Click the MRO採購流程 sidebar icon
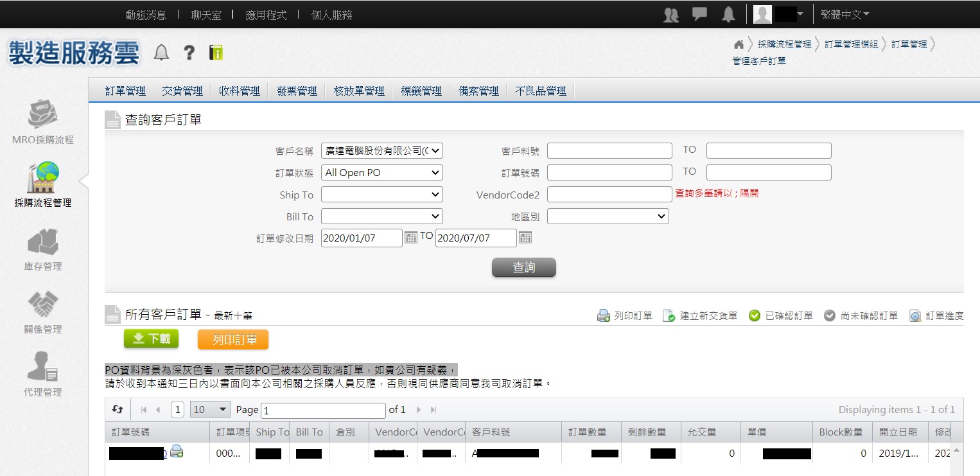 click(43, 116)
